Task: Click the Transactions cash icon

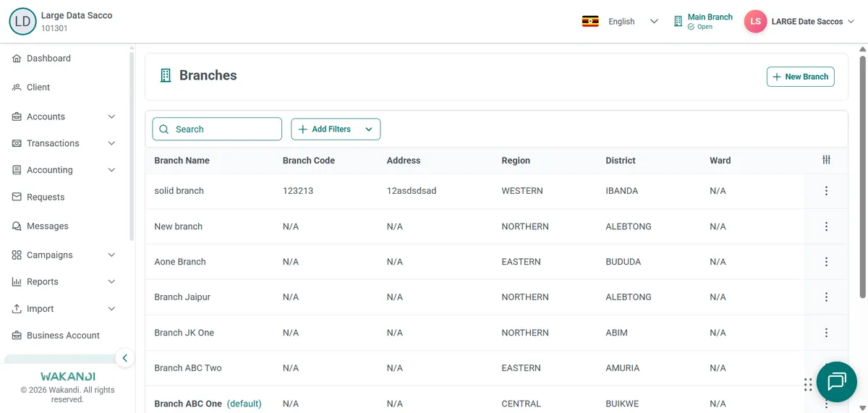Action: click(x=17, y=143)
